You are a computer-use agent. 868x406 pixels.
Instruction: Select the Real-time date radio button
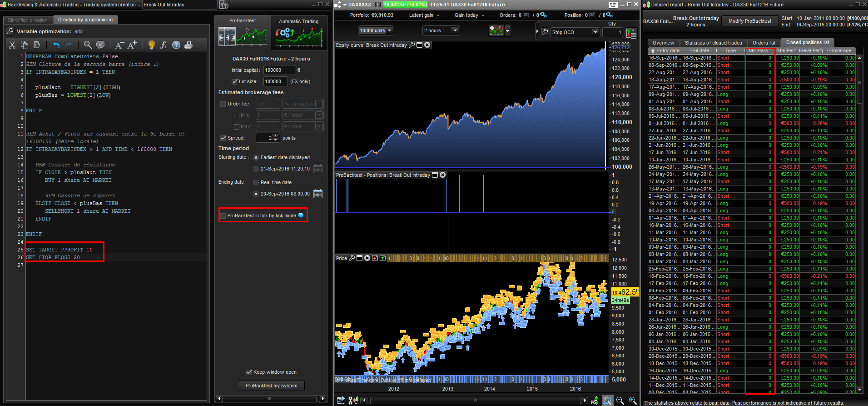[x=256, y=182]
